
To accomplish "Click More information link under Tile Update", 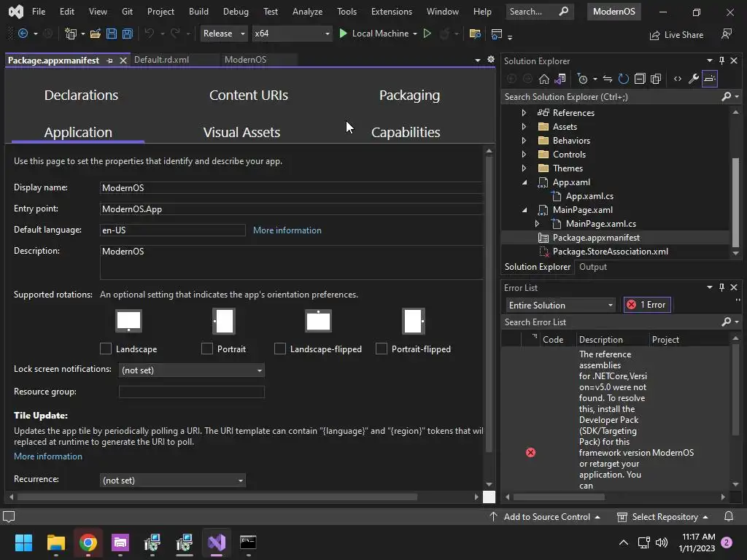I will click(48, 456).
